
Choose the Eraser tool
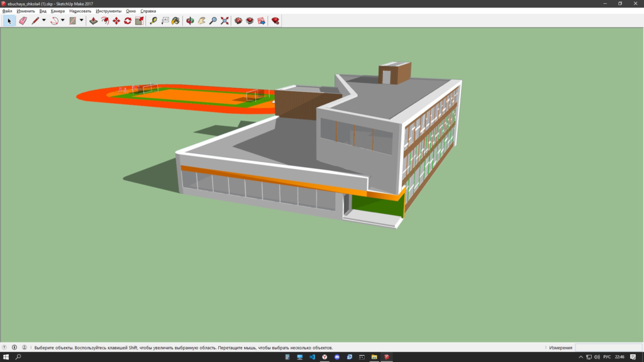tap(23, 21)
